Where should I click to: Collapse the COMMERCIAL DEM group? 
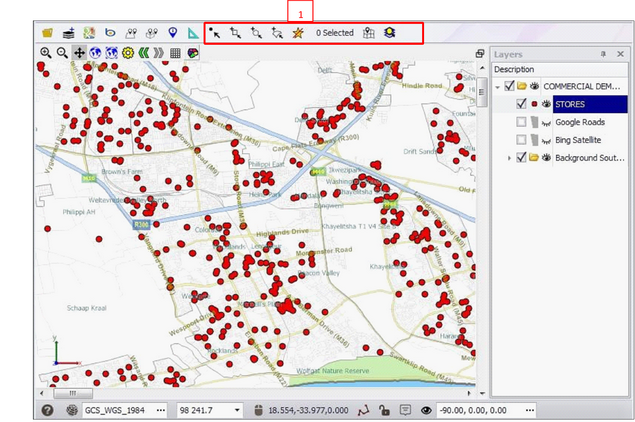(x=498, y=86)
